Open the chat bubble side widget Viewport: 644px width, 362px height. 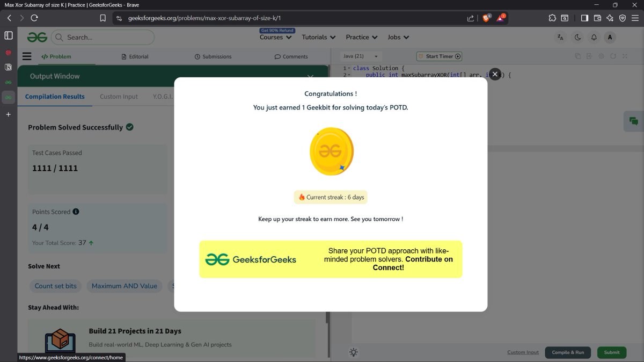633,121
